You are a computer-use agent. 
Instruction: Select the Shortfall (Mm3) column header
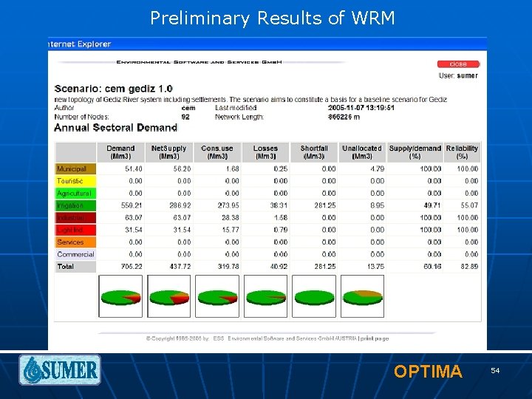[x=314, y=152]
